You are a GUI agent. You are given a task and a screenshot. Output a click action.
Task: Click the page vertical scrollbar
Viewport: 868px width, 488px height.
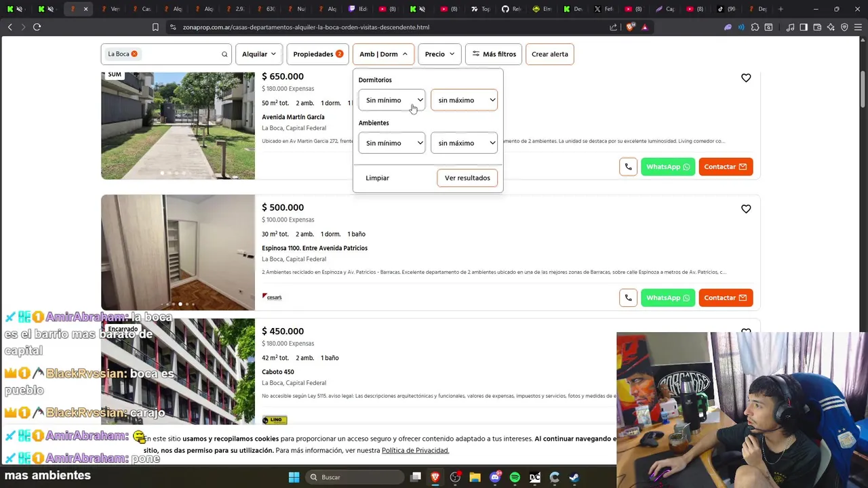(864, 88)
